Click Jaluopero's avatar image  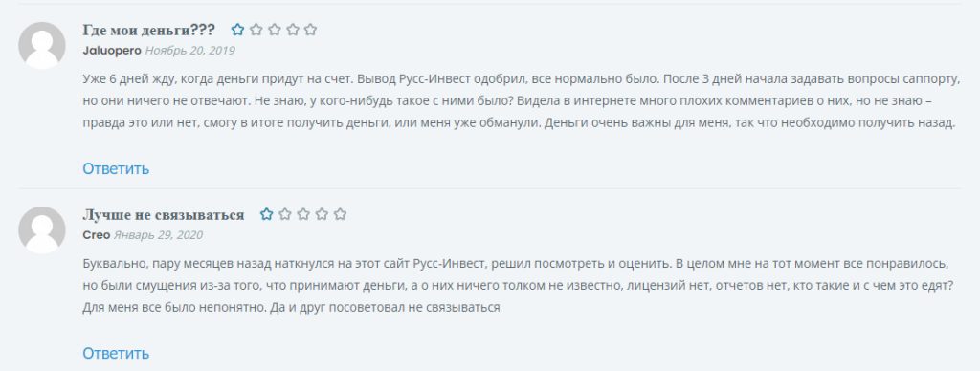42,45
